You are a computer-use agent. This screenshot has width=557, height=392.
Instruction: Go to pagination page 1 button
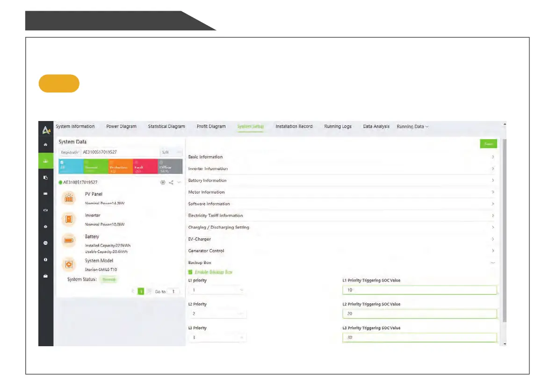(141, 291)
